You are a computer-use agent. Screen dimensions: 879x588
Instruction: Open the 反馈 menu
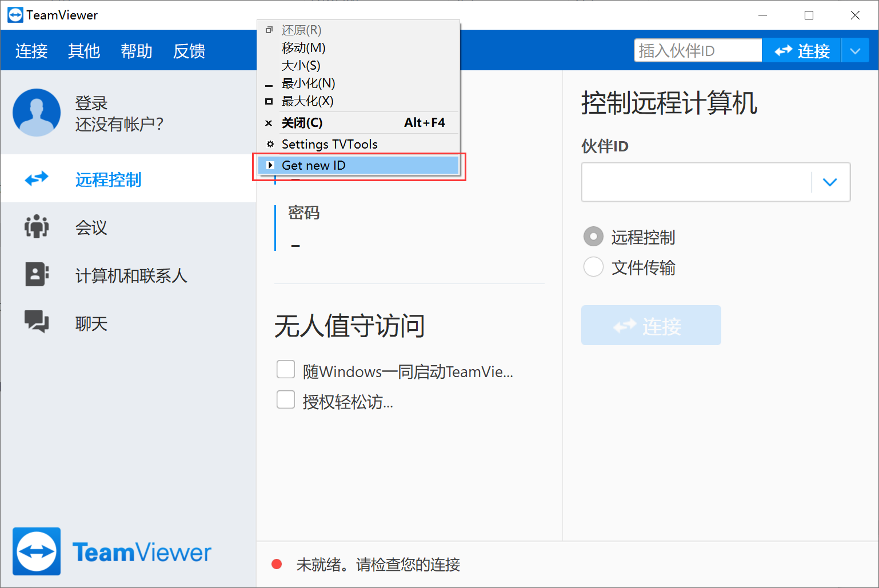189,51
